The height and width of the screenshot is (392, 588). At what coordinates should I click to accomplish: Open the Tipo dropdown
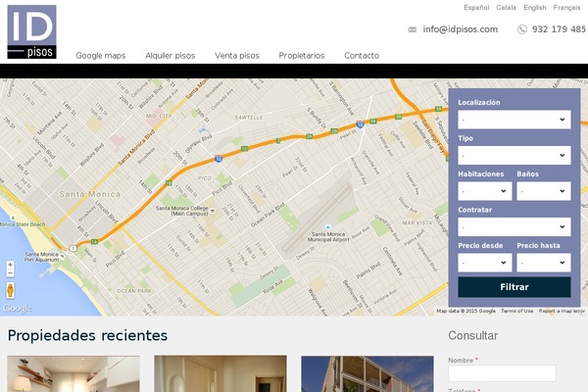click(514, 155)
